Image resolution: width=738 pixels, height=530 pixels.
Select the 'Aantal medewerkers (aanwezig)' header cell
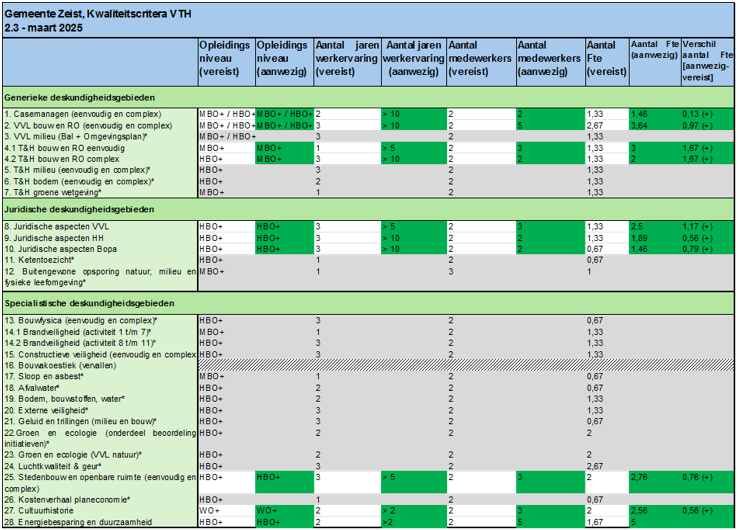tap(549, 59)
